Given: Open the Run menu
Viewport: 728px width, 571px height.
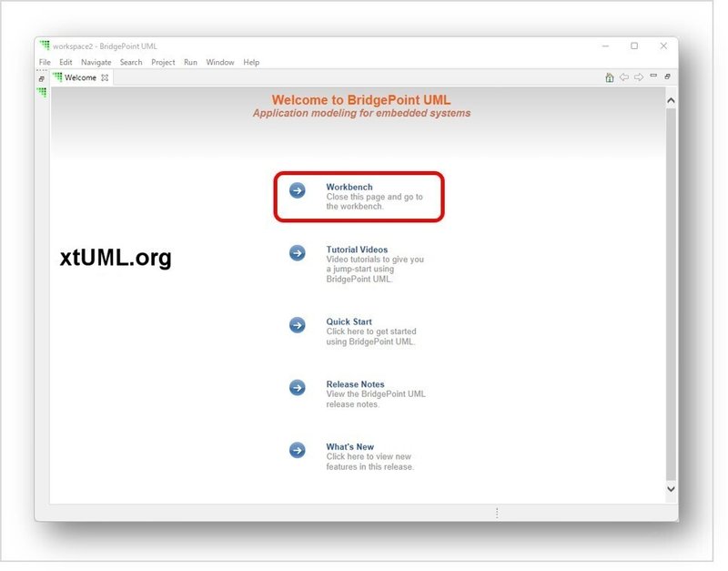Looking at the screenshot, I should coord(190,62).
